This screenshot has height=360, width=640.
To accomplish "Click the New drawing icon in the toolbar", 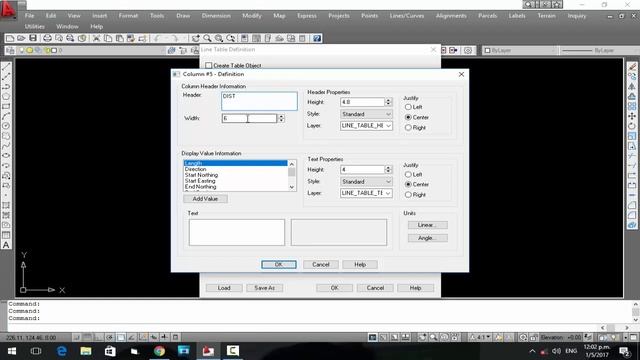I will (10, 38).
